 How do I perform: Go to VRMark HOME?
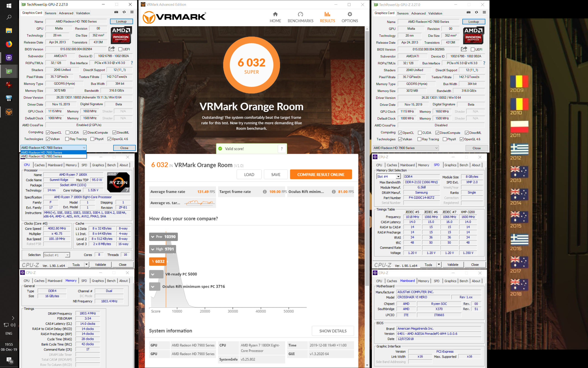275,17
